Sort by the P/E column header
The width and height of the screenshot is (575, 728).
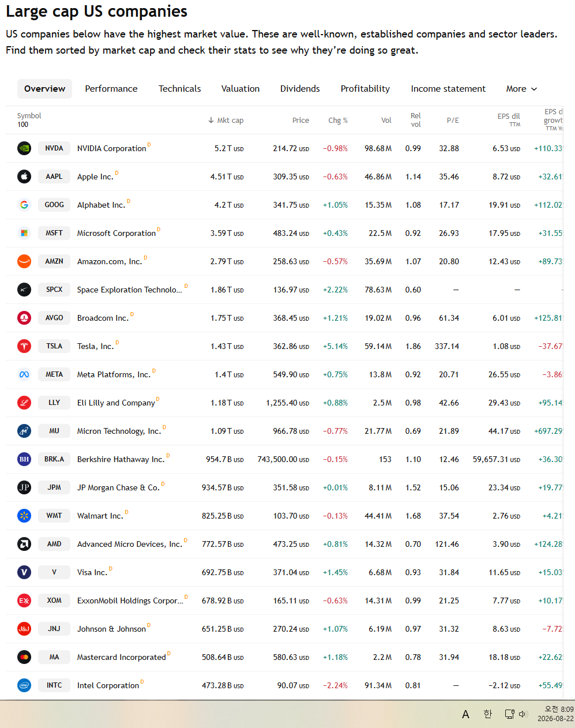pyautogui.click(x=453, y=120)
